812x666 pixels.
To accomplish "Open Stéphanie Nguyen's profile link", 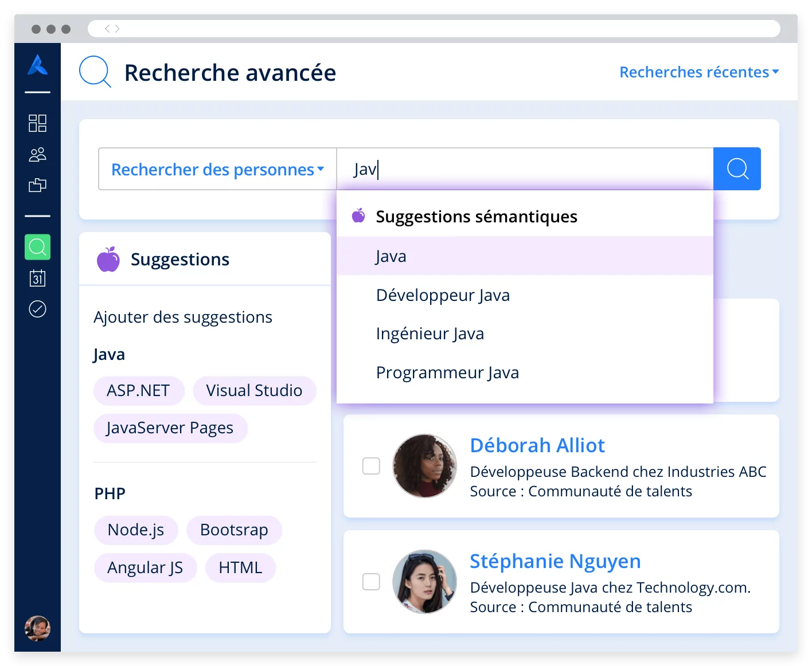I will [x=555, y=561].
